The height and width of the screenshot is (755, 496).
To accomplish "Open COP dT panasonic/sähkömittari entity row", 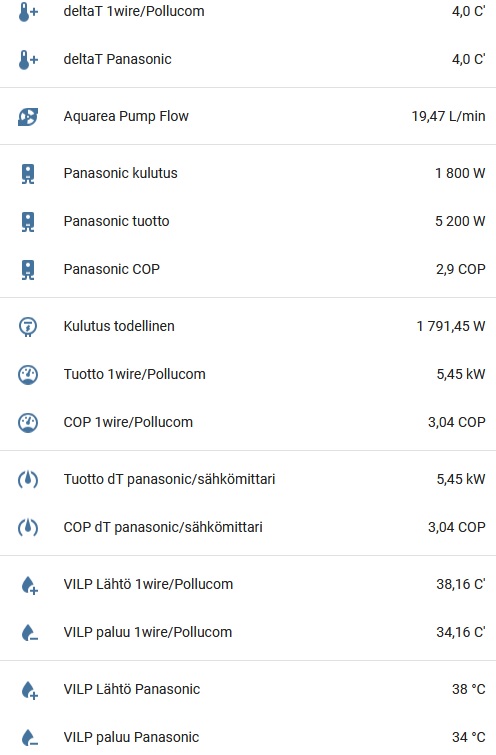I will pyautogui.click(x=248, y=527).
